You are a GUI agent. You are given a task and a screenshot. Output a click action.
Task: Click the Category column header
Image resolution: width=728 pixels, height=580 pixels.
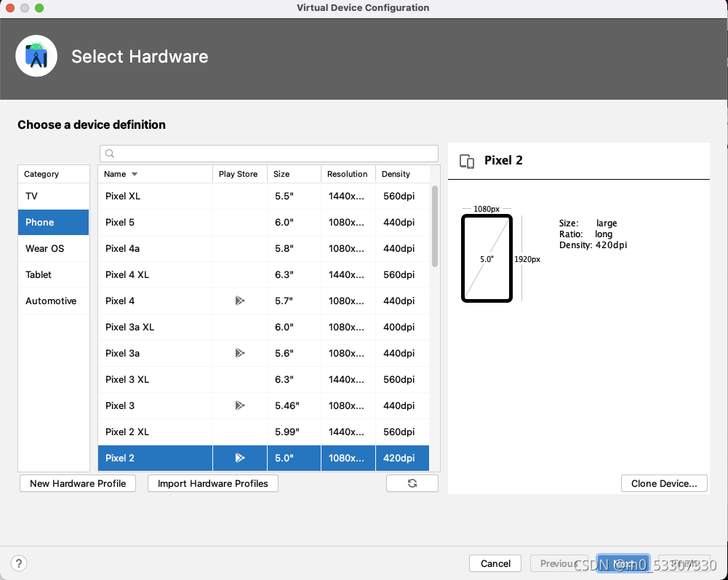point(53,174)
